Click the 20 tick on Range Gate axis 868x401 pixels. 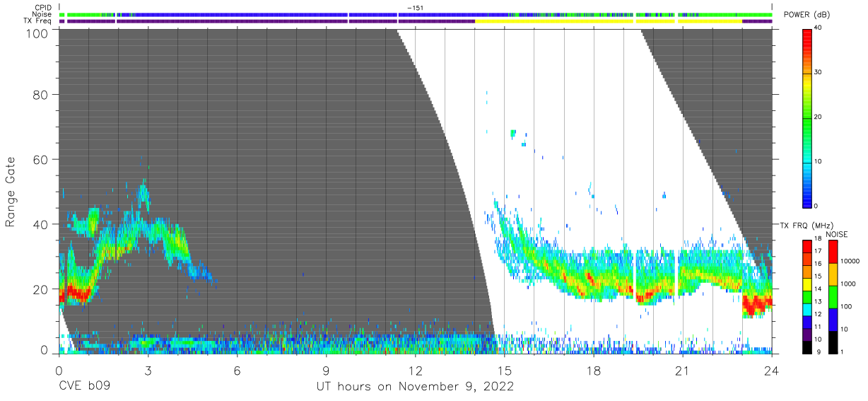point(40,289)
